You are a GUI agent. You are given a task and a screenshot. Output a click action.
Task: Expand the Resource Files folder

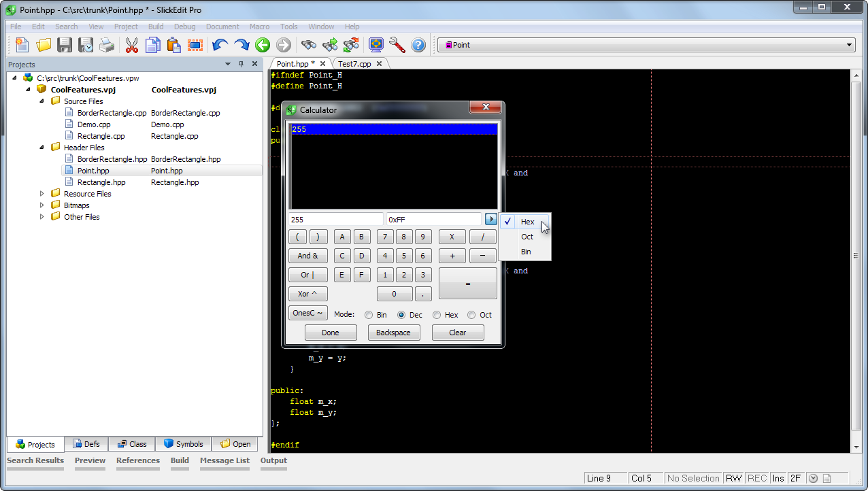[x=41, y=194]
